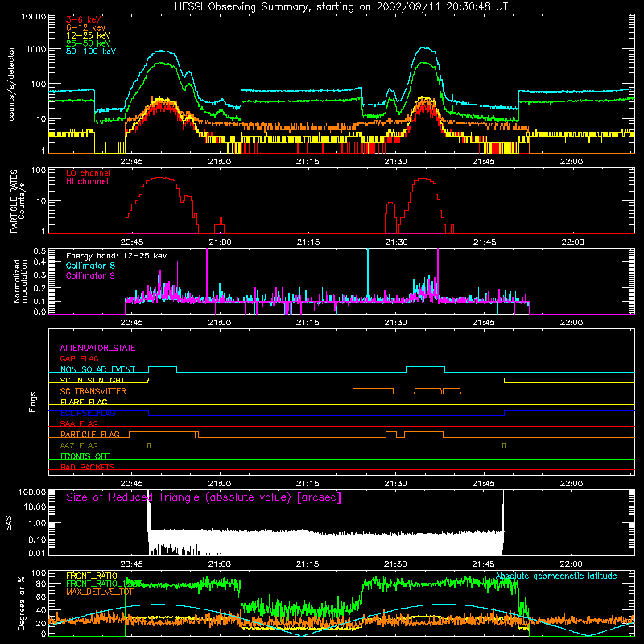
Task: Click the vertical Flags axis title
Action: (x=32, y=402)
